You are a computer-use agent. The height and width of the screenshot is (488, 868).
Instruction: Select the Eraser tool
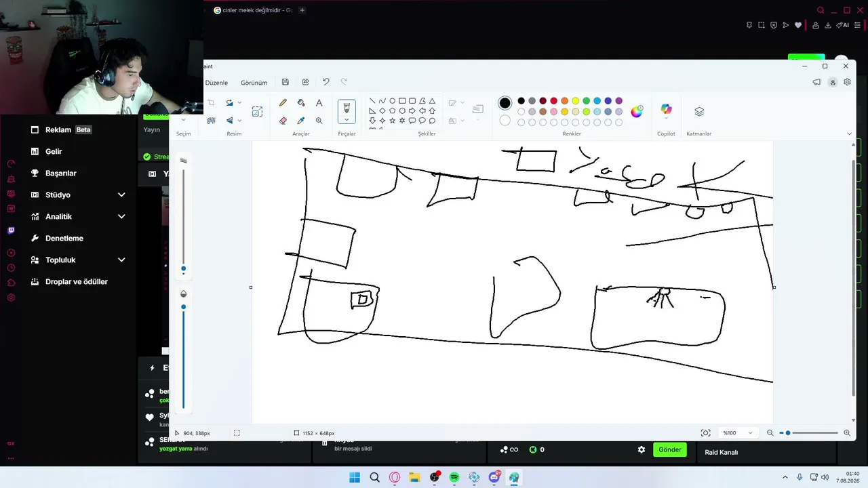tap(283, 120)
